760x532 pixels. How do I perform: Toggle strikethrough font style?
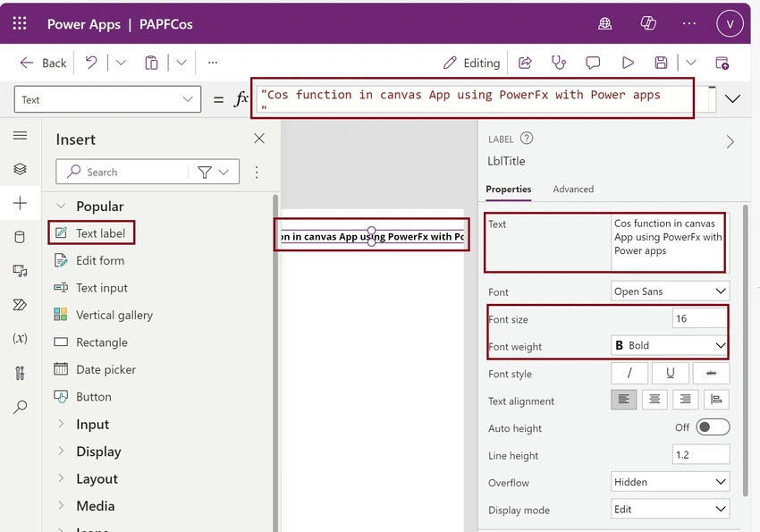711,373
